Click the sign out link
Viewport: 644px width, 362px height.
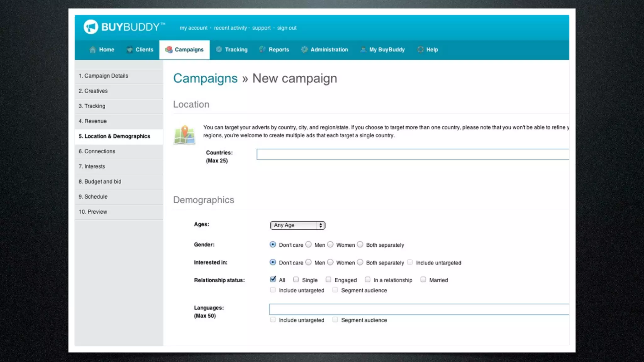[286, 28]
